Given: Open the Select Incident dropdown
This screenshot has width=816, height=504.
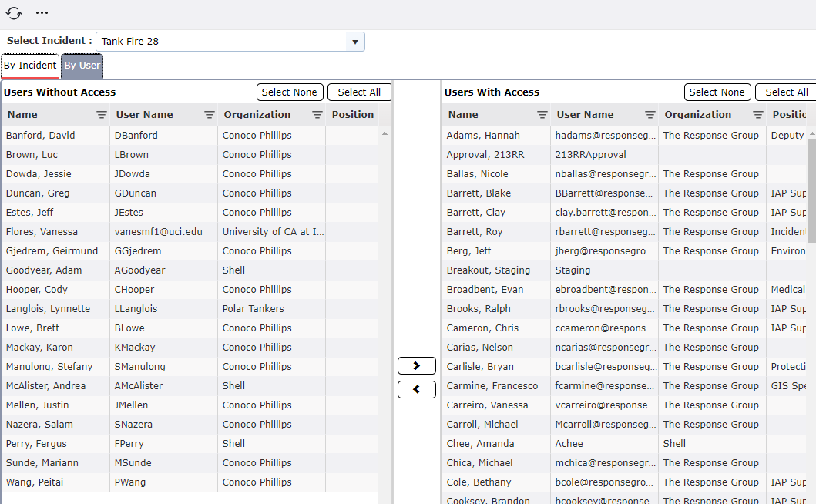Looking at the screenshot, I should (230, 41).
